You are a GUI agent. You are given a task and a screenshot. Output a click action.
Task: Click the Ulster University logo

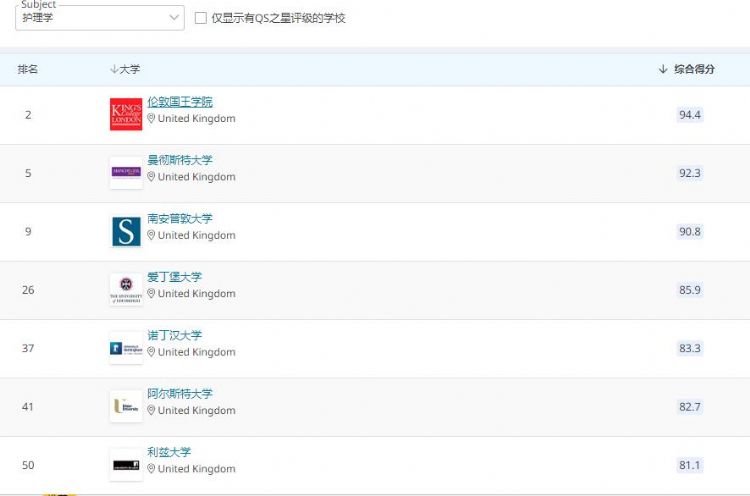[126, 406]
